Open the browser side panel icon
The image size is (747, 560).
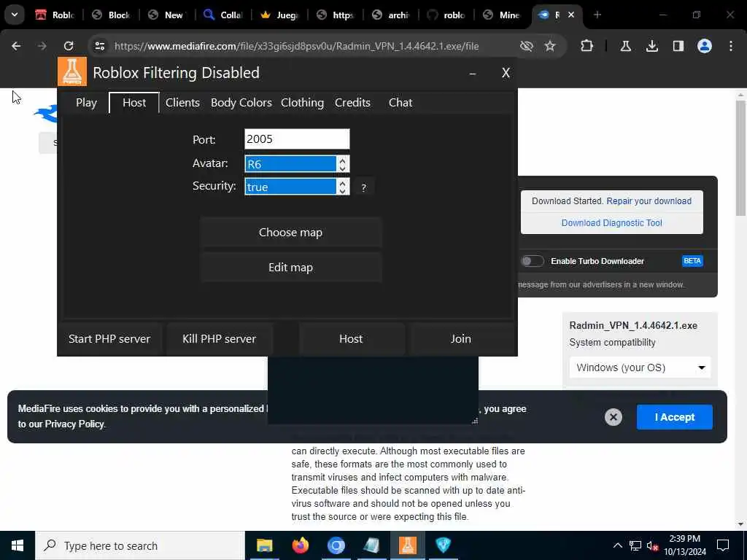[678, 46]
